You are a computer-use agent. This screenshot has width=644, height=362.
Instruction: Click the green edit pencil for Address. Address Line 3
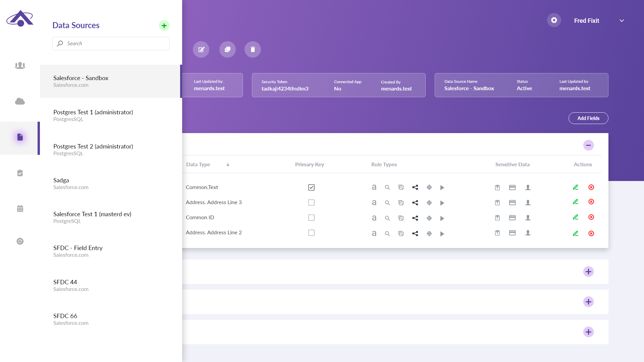click(x=576, y=201)
